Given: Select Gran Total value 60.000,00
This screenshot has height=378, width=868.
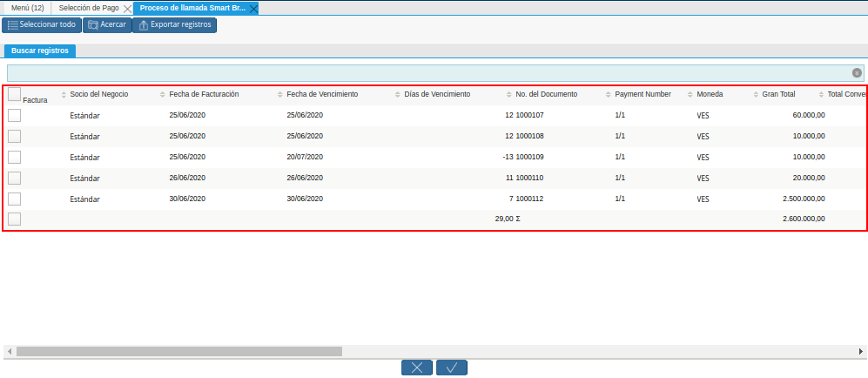Looking at the screenshot, I should coord(809,115).
